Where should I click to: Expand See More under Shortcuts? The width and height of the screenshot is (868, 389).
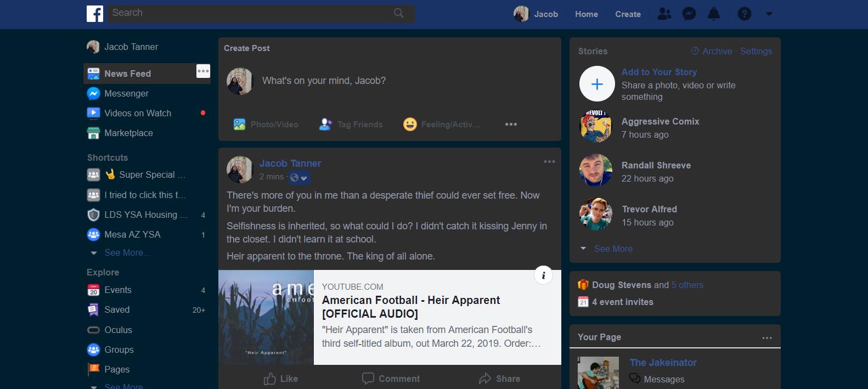point(127,252)
